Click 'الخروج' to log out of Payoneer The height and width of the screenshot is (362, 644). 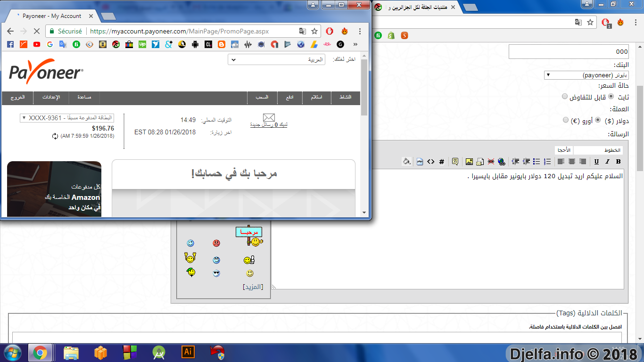pyautogui.click(x=17, y=97)
